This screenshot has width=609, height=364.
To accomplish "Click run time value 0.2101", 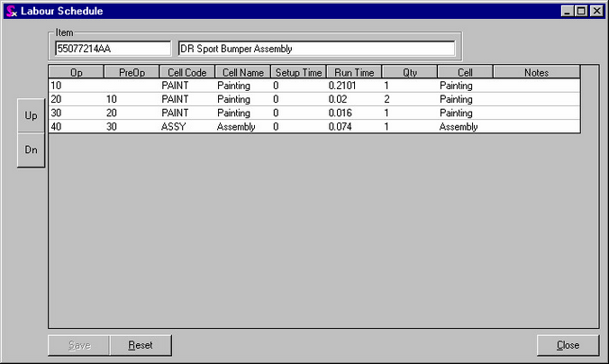I will pos(342,86).
